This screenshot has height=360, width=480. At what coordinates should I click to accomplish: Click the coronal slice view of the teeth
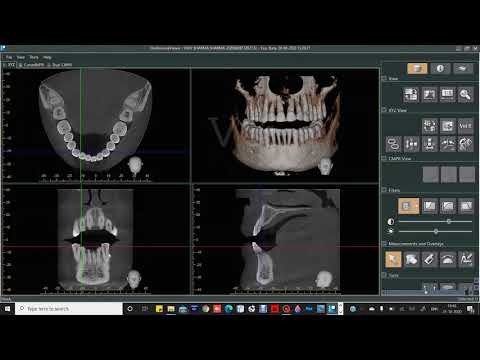click(x=96, y=239)
